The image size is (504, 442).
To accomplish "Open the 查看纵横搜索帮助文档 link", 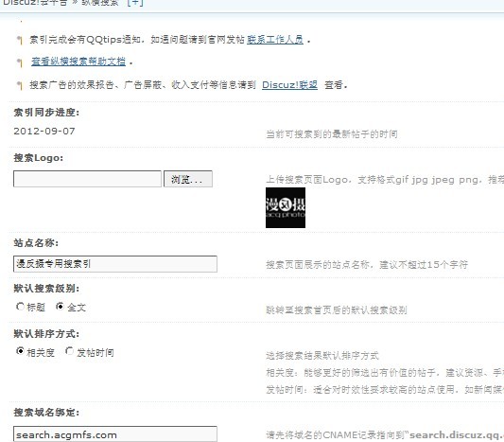I will click(x=78, y=62).
